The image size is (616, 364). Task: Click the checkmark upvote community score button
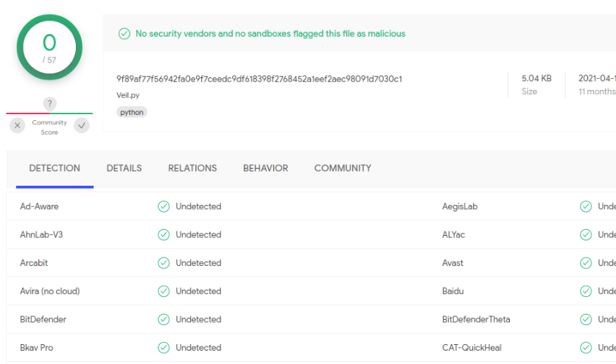(82, 125)
